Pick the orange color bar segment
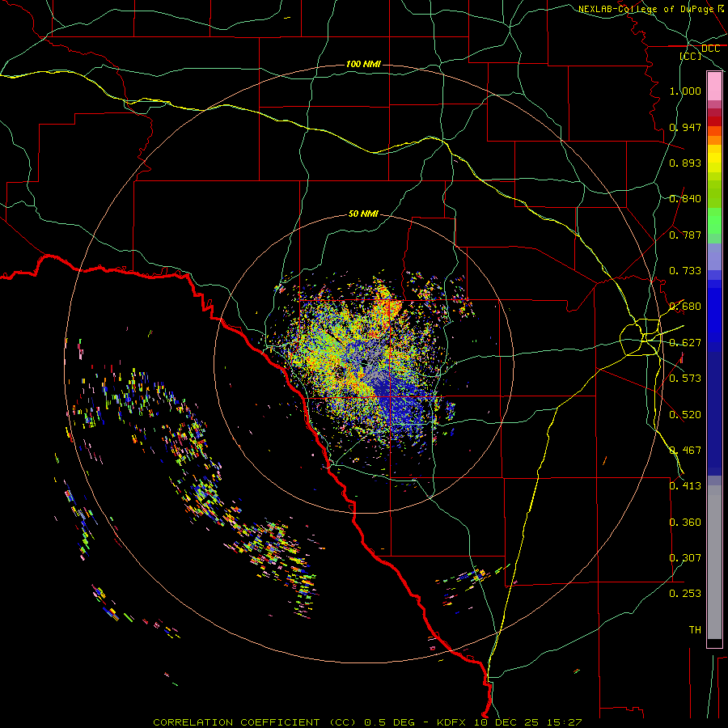Screen dimensions: 728x728 click(x=714, y=140)
